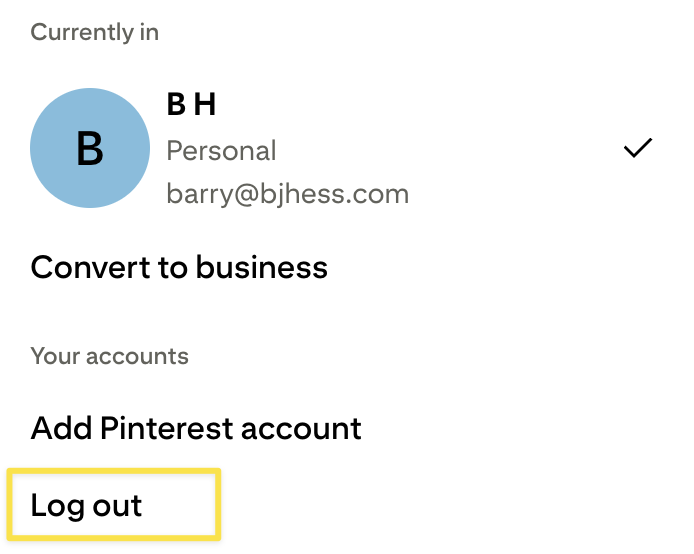Click the barry@bjhess.com email address

coord(287,192)
